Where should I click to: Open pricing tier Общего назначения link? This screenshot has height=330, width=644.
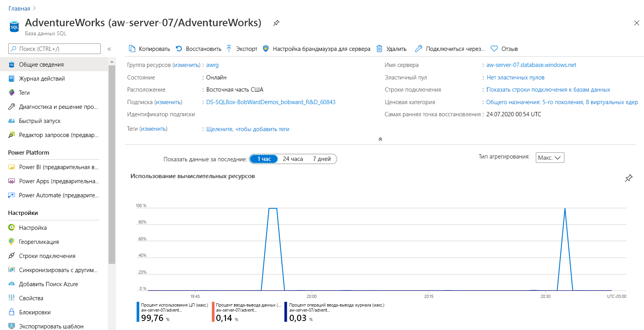(x=562, y=102)
